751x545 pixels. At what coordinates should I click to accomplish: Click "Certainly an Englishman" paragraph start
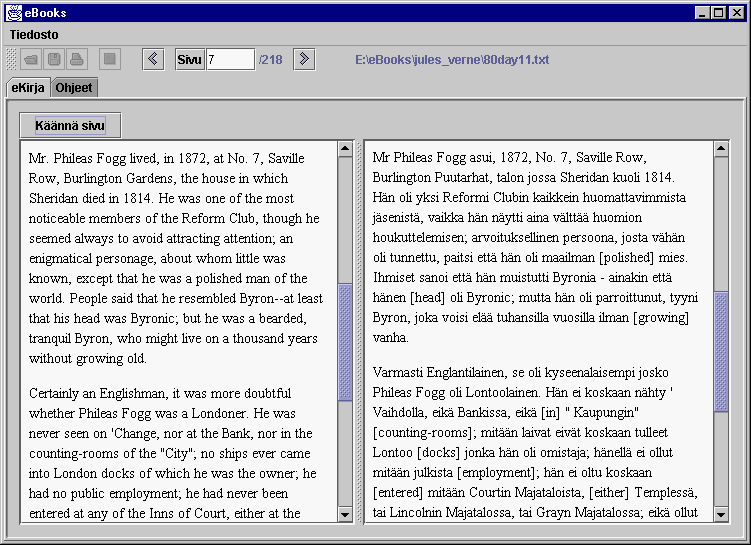point(97,394)
